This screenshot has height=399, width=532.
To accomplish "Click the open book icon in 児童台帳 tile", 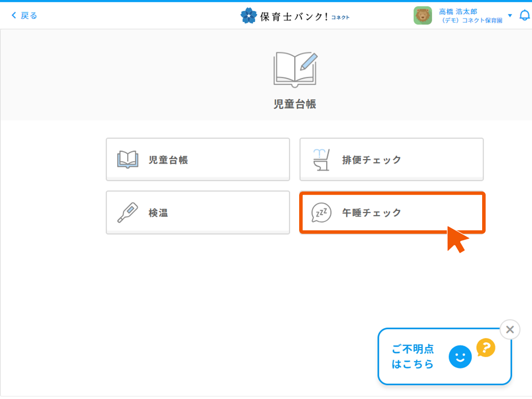I will tap(127, 160).
